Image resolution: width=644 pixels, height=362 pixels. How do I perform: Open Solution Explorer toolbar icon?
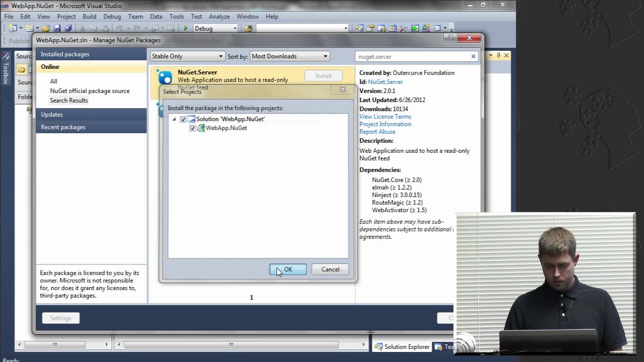359,28
